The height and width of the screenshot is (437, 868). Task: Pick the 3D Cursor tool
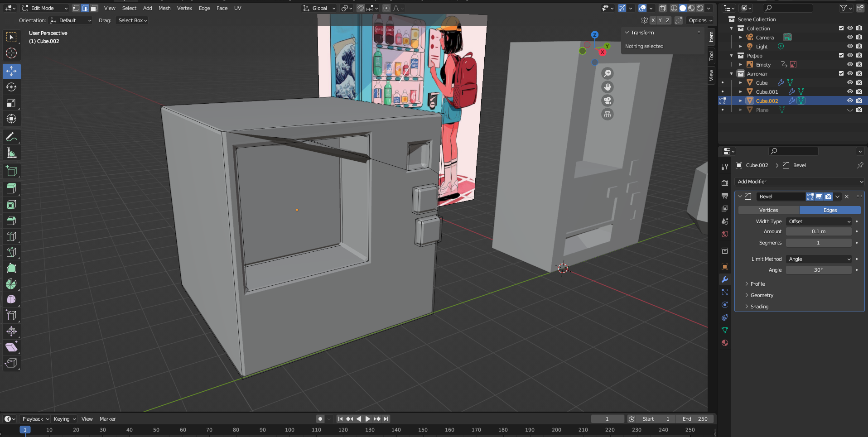(x=11, y=53)
